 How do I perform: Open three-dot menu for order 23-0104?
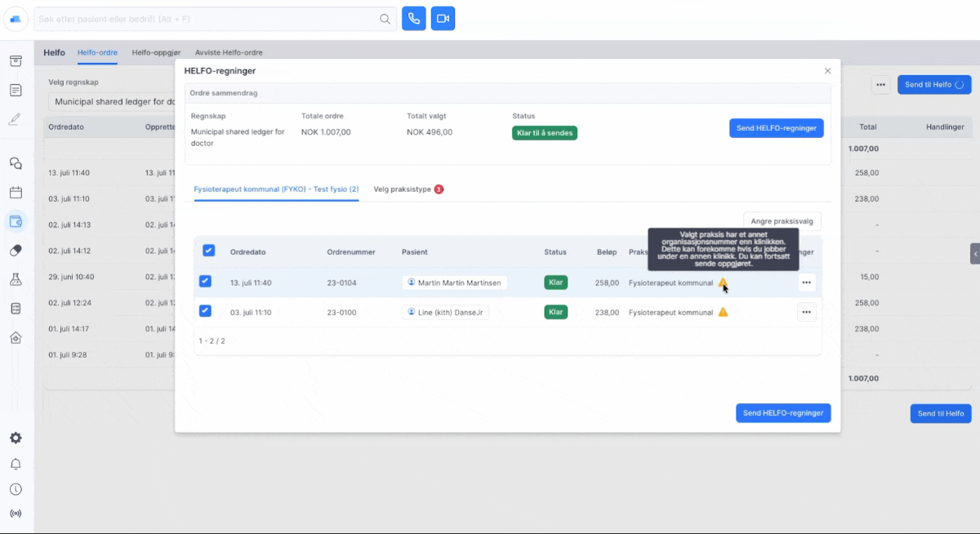click(x=807, y=283)
